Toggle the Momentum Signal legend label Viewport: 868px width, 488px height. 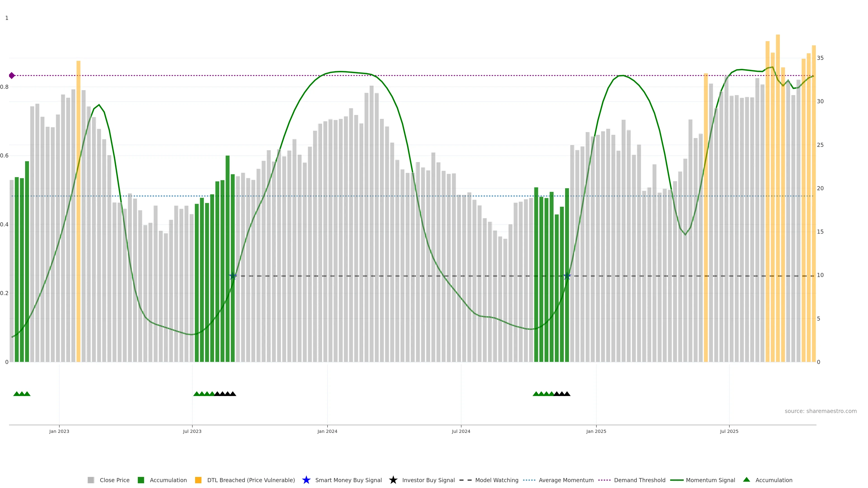point(710,480)
